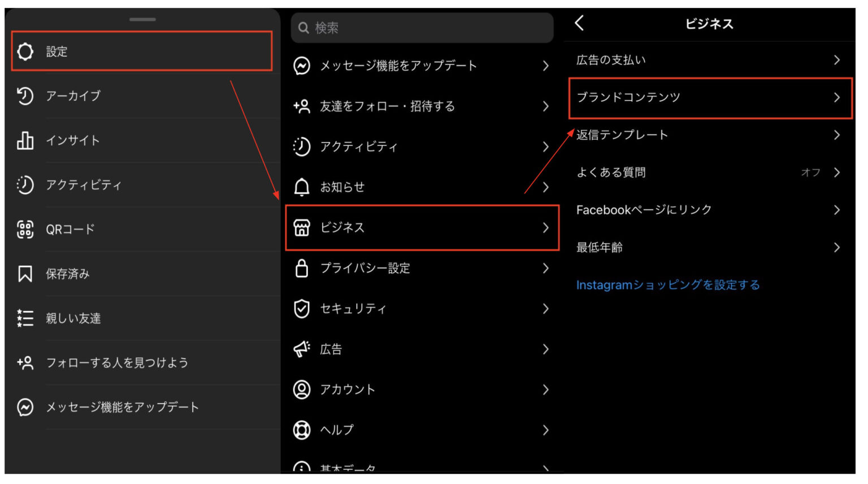Image resolution: width=868 pixels, height=484 pixels.
Task: Open the Close Friends list icon
Action: 25,318
